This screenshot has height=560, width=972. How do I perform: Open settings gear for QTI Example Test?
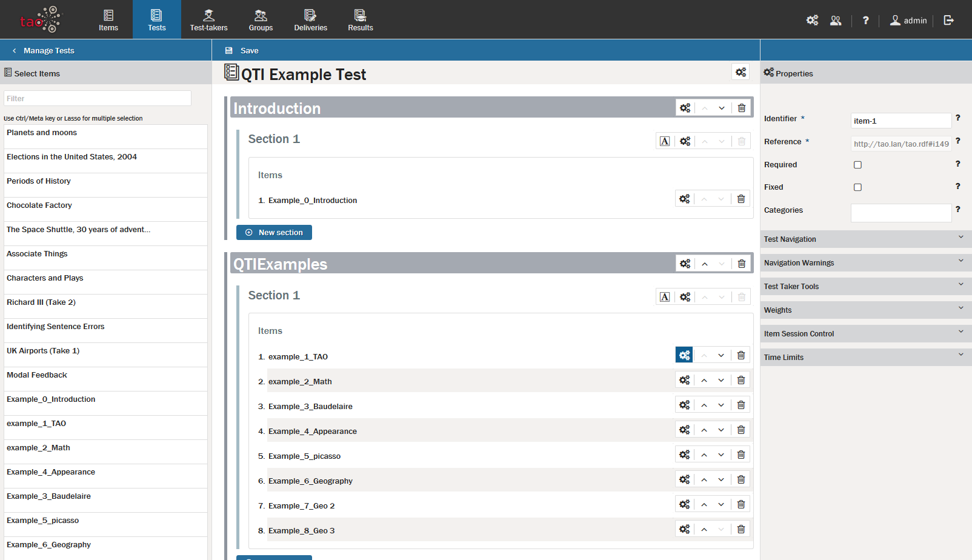point(741,72)
